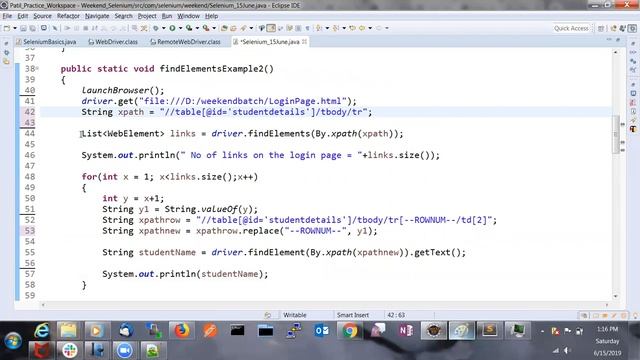This screenshot has width=640, height=360.
Task: Maximize the editor area
Action: point(618,40)
